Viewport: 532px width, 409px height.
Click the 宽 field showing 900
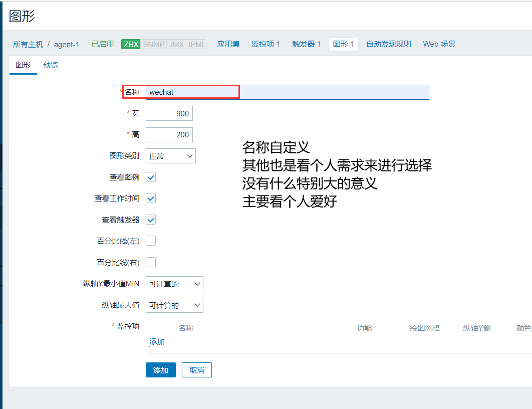(x=169, y=113)
